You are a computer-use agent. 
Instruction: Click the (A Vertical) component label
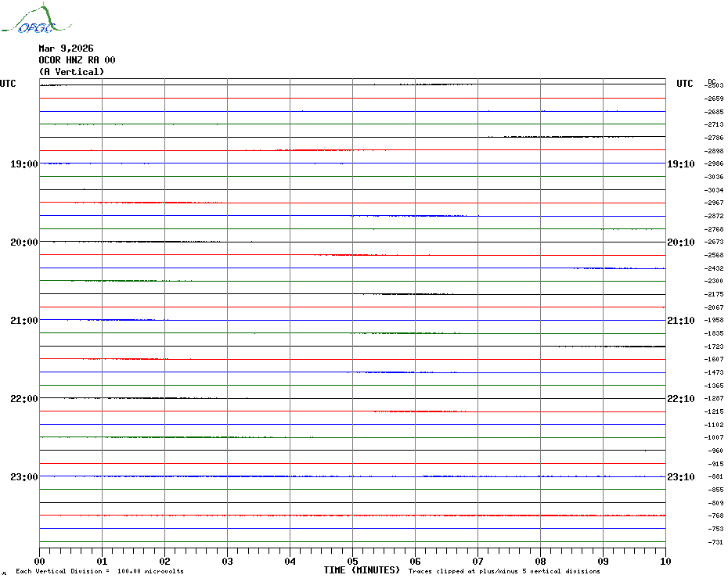point(71,72)
